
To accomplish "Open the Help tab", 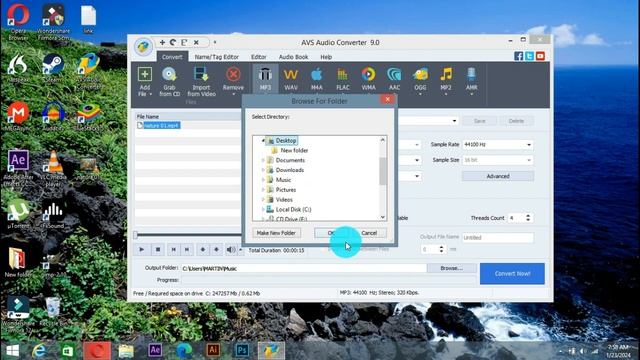I will click(x=326, y=57).
